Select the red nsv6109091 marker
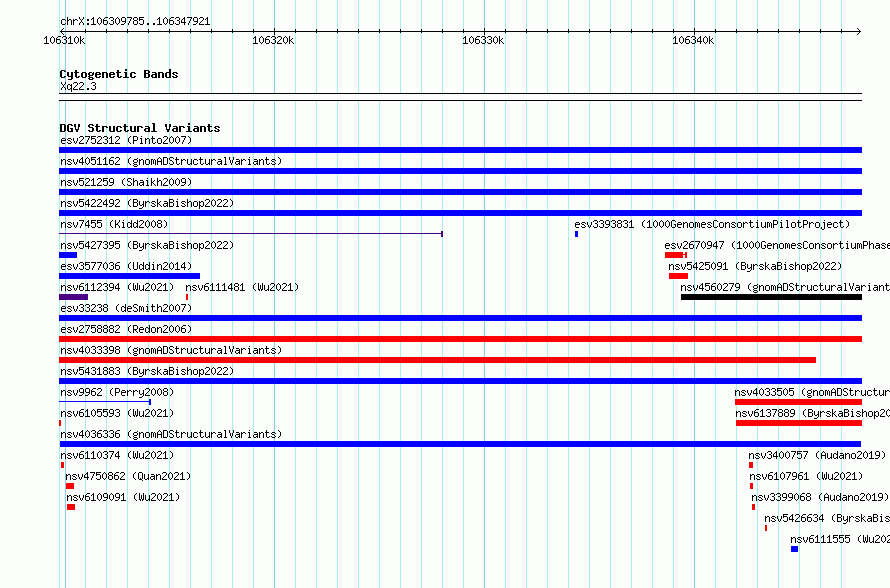The image size is (890, 588). (71, 507)
